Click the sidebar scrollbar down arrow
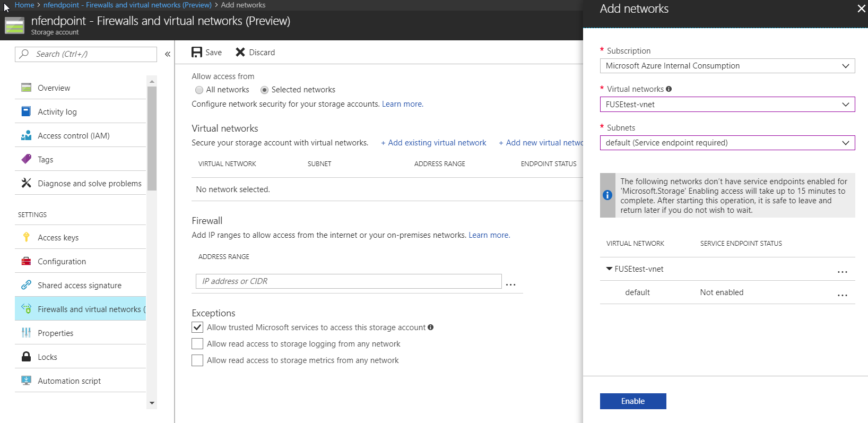 (x=152, y=403)
